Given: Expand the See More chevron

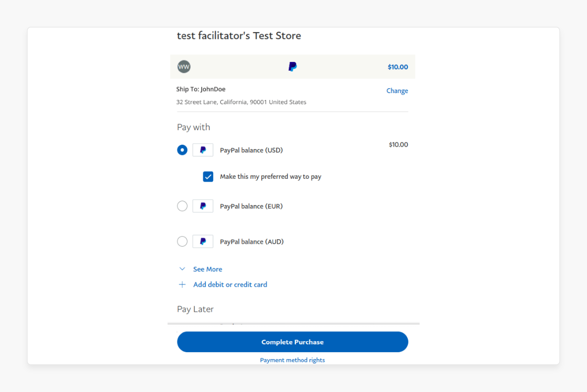Looking at the screenshot, I should pyautogui.click(x=182, y=269).
